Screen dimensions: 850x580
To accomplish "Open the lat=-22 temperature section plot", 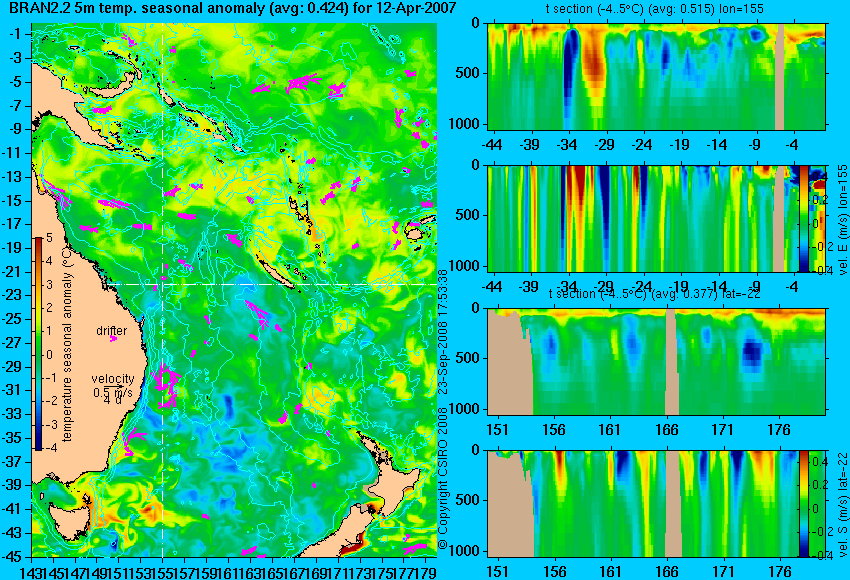I will point(656,362).
